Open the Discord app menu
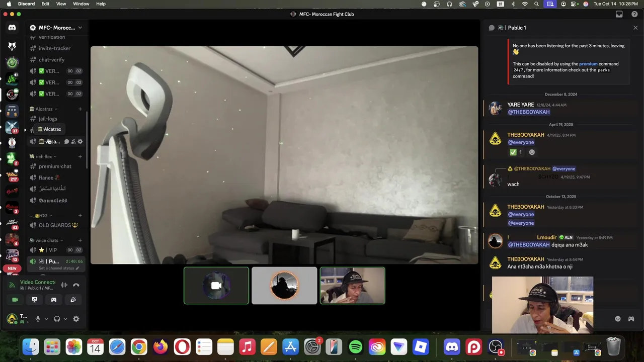The image size is (644, 362). 26,4
